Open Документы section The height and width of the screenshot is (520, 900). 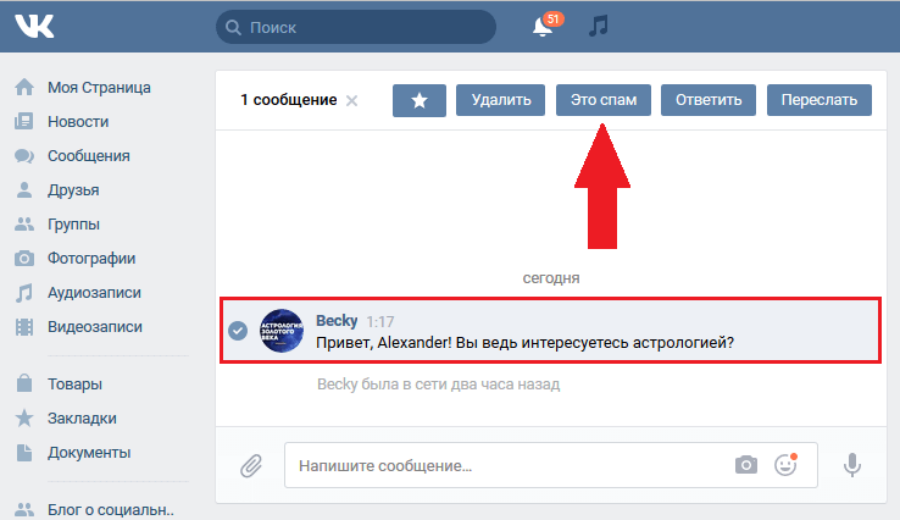pyautogui.click(x=89, y=452)
